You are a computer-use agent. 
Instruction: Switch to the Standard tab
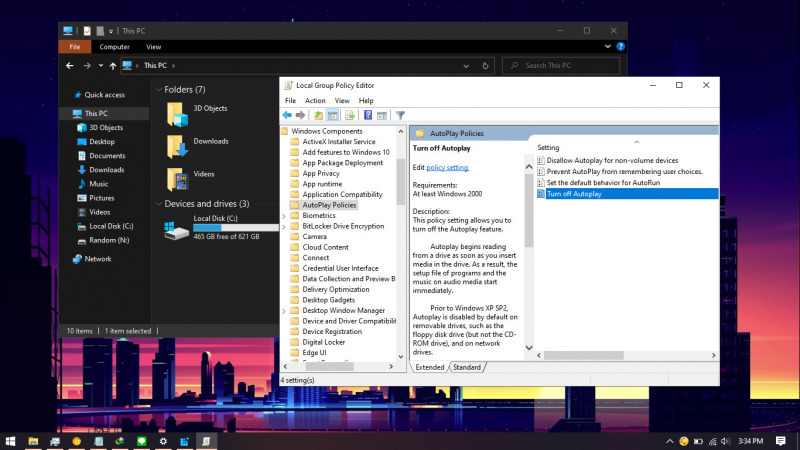coord(467,367)
